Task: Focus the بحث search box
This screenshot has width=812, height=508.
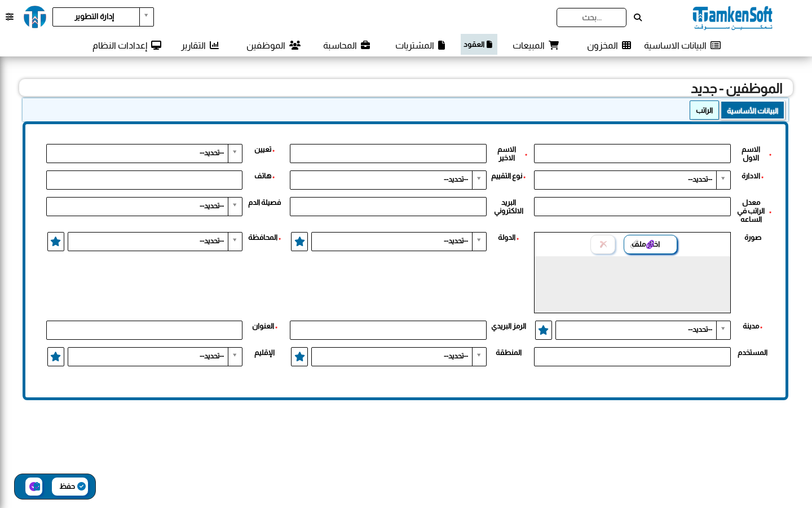Action: pyautogui.click(x=592, y=17)
